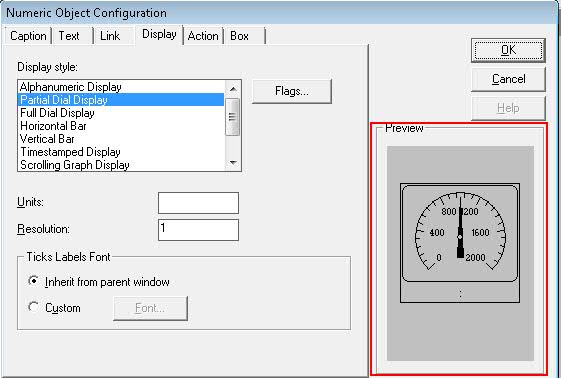Viewport: 561px width, 378px height.
Task: Open the Action tab
Action: point(203,36)
